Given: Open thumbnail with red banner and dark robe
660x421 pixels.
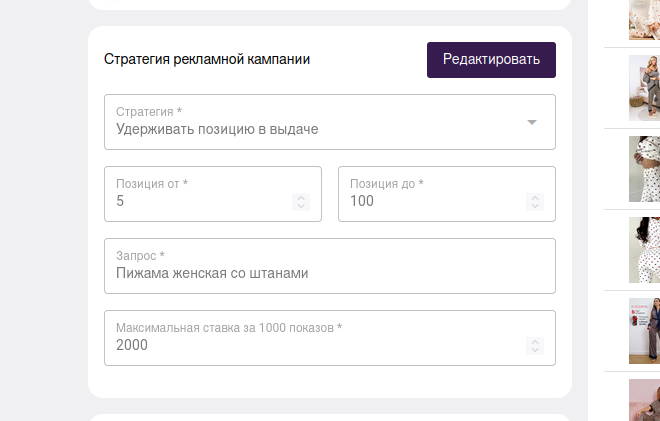Looking at the screenshot, I should pyautogui.click(x=644, y=331).
